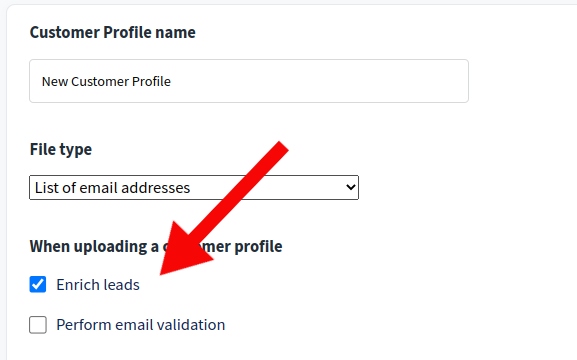
Task: Select the 'List of email addresses' option text
Action: tap(112, 188)
